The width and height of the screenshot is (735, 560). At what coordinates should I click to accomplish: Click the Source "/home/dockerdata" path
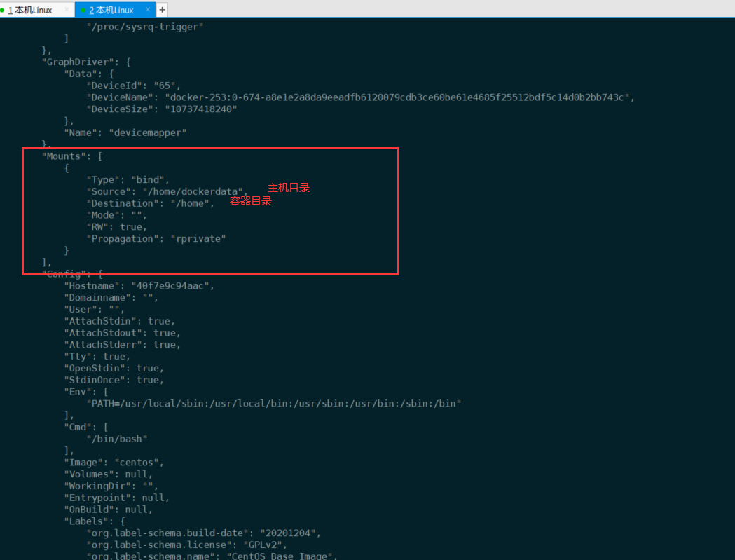tap(193, 191)
